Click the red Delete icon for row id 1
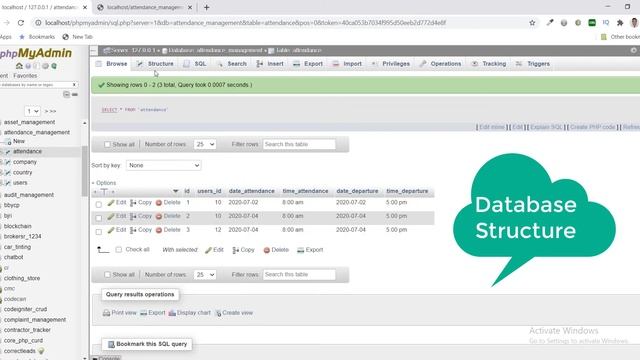The image size is (640, 360). point(159,203)
